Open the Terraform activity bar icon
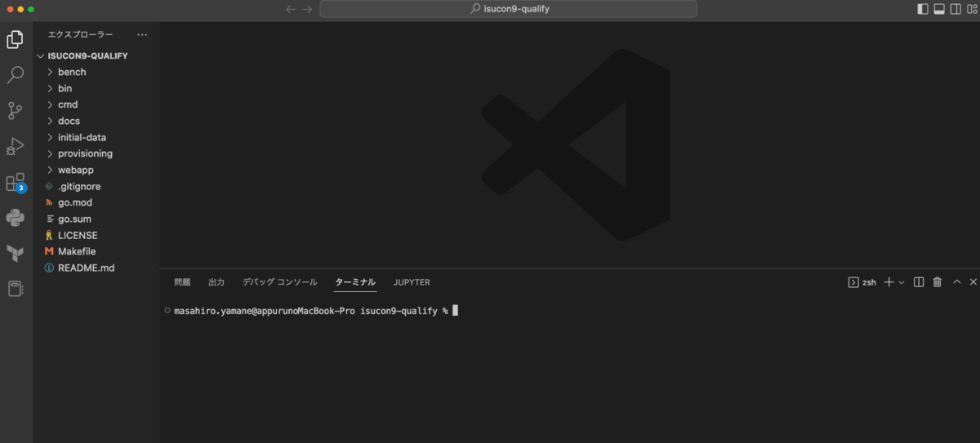This screenshot has width=980, height=443. (x=15, y=253)
